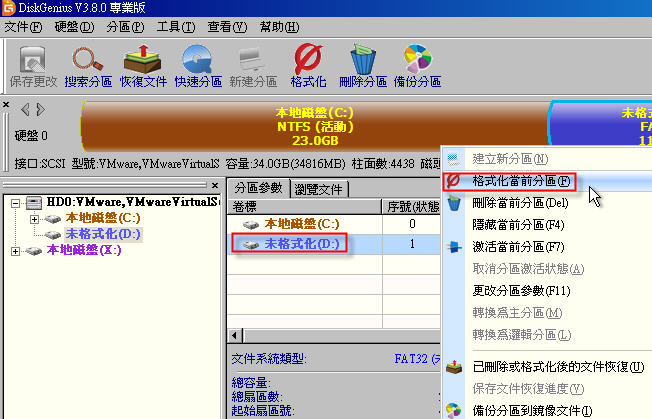Open Search Partition (搜索分區) tool
The height and width of the screenshot is (419, 652).
point(88,66)
